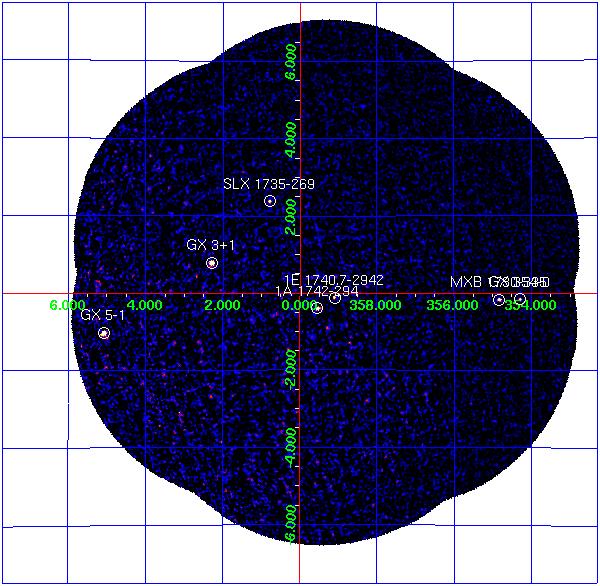Click the vertical-axis latitude label 2.000
The image size is (600, 586).
(291, 217)
